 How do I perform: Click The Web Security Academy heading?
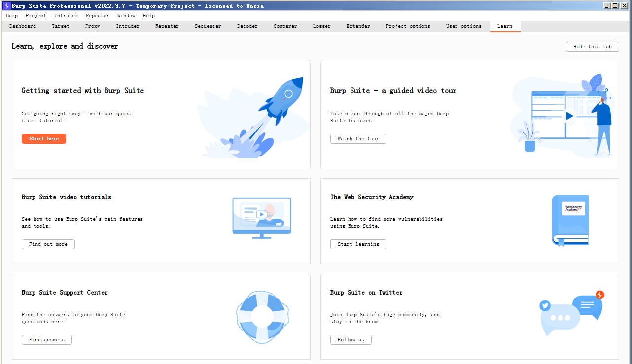[x=372, y=197]
